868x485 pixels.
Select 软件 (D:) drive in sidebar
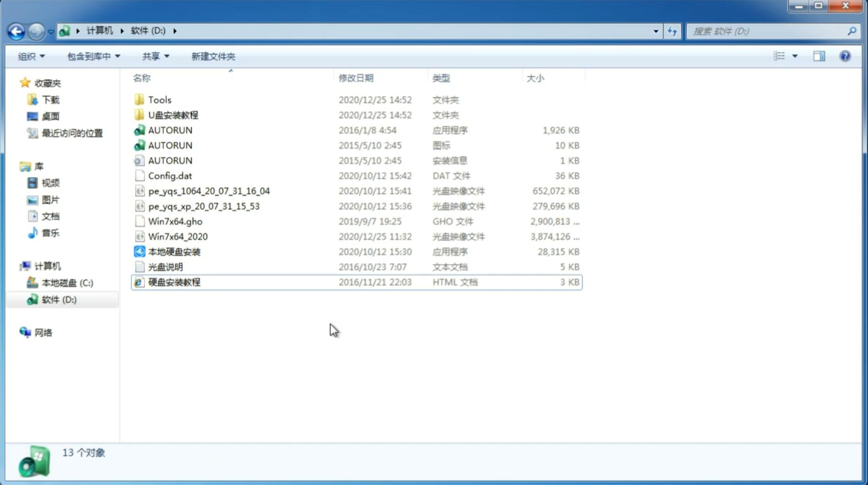(x=58, y=299)
